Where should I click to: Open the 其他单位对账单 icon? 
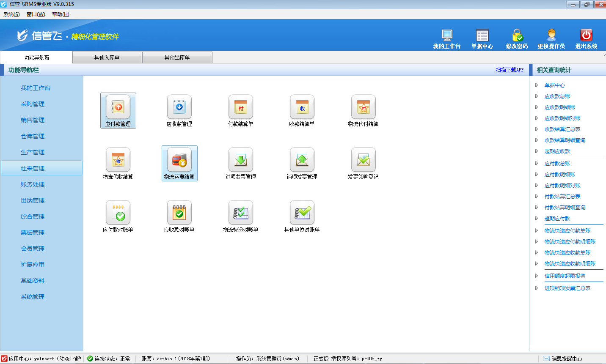pyautogui.click(x=302, y=213)
